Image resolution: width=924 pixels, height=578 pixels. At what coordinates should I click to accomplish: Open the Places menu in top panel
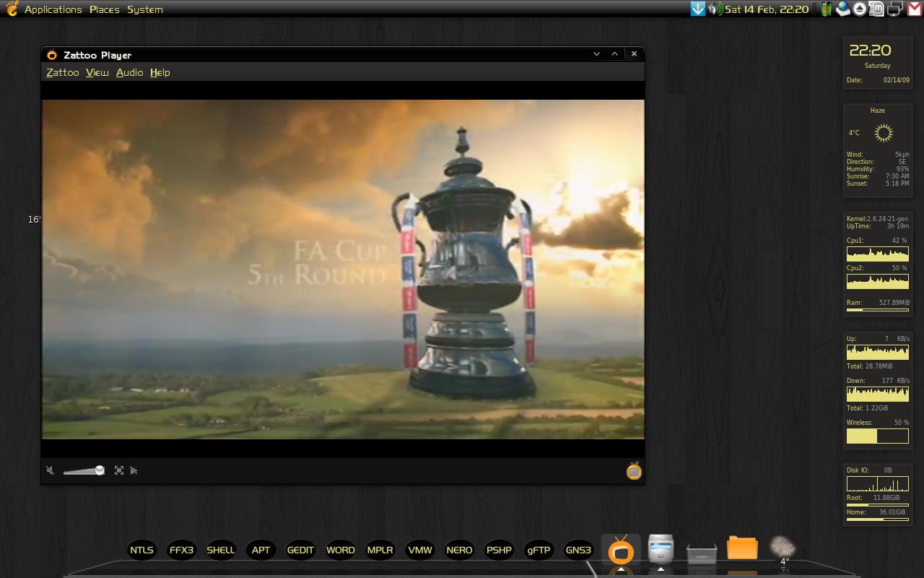coord(105,9)
